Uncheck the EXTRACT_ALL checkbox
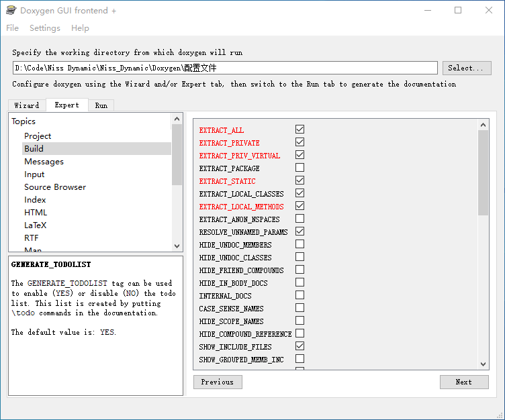The image size is (505, 420). (x=300, y=129)
